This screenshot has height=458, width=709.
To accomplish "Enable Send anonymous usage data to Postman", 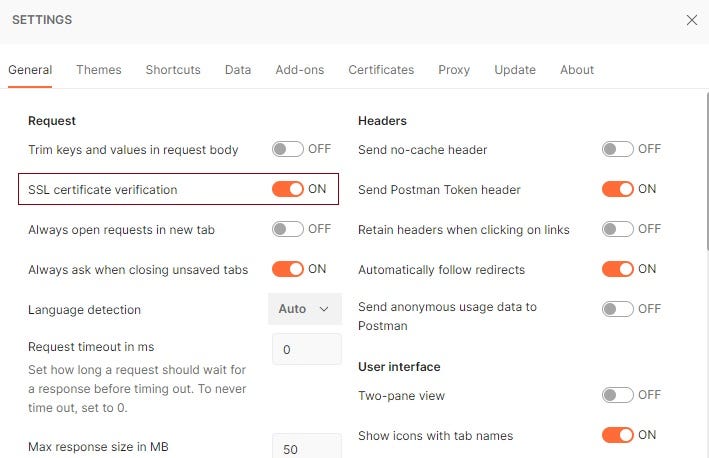I will (x=618, y=309).
